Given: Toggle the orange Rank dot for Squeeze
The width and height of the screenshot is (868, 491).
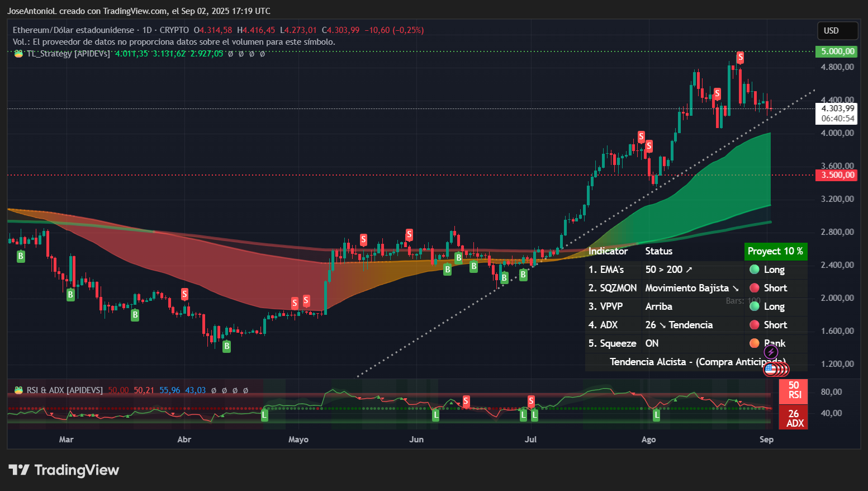Looking at the screenshot, I should click(x=755, y=343).
